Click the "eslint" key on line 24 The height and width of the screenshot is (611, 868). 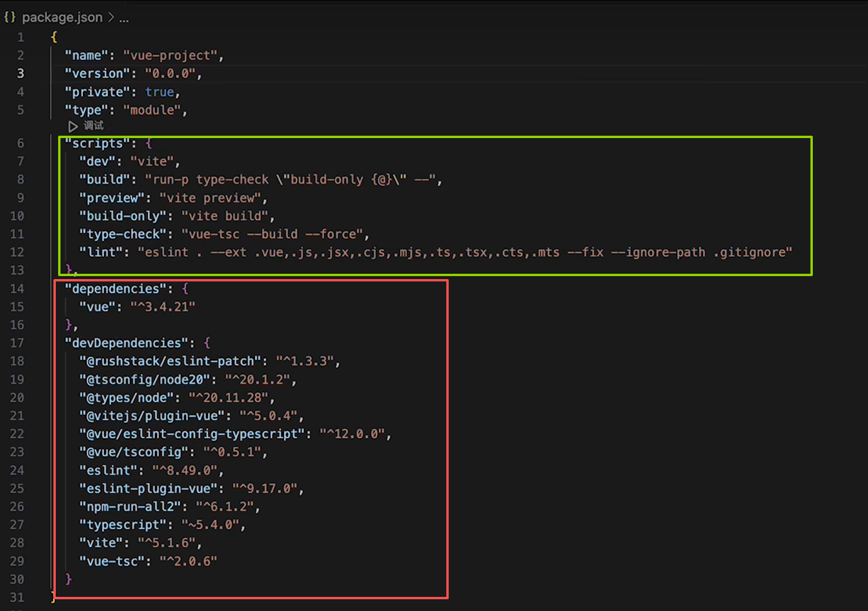click(108, 471)
